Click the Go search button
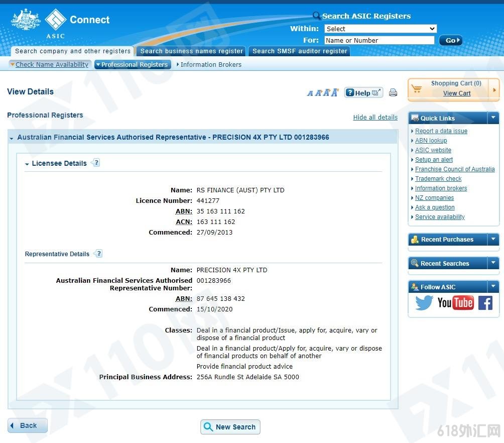This screenshot has width=504, height=443. 451,40
